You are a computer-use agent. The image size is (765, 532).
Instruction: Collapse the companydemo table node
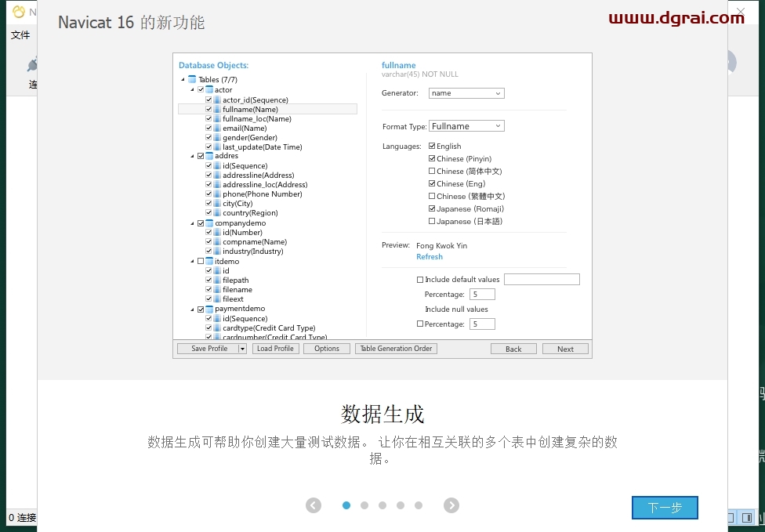point(192,223)
